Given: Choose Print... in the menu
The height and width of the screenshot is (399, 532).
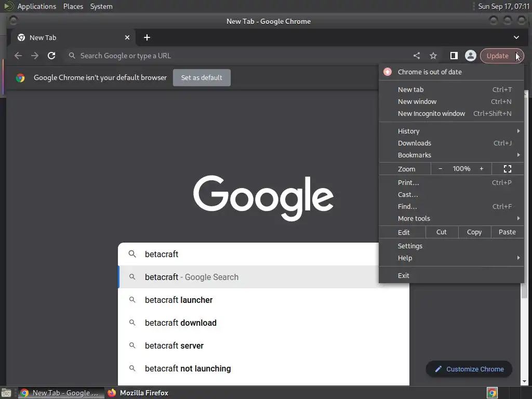Looking at the screenshot, I should [451, 182].
